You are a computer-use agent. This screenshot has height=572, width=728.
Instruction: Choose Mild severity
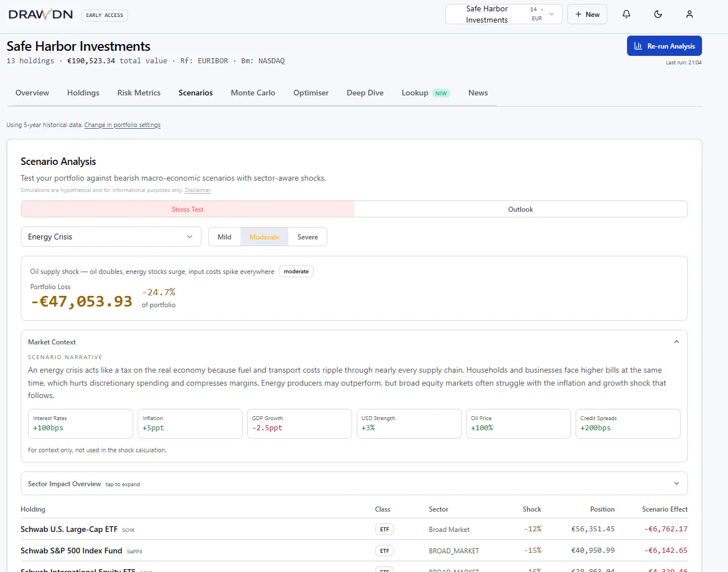point(225,237)
